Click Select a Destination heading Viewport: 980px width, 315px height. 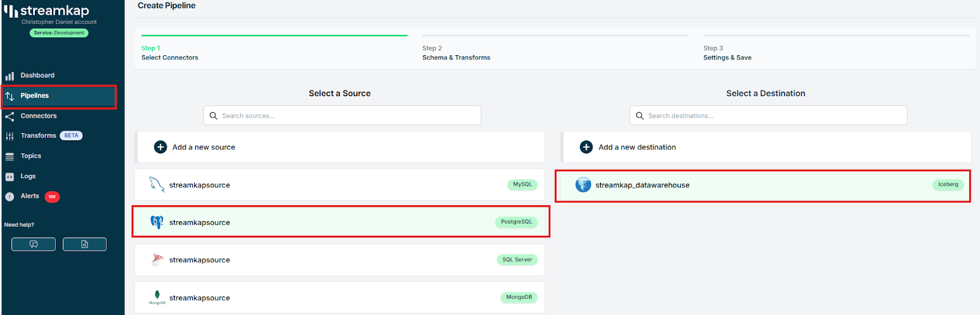tap(766, 93)
